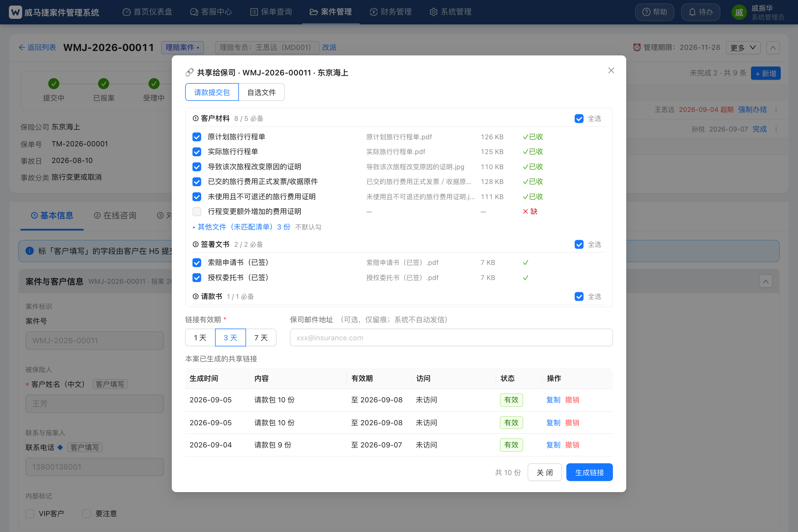Viewport: 798px width, 532px height.
Task: Toggle 全选 for 签署文书 section
Action: pos(579,245)
